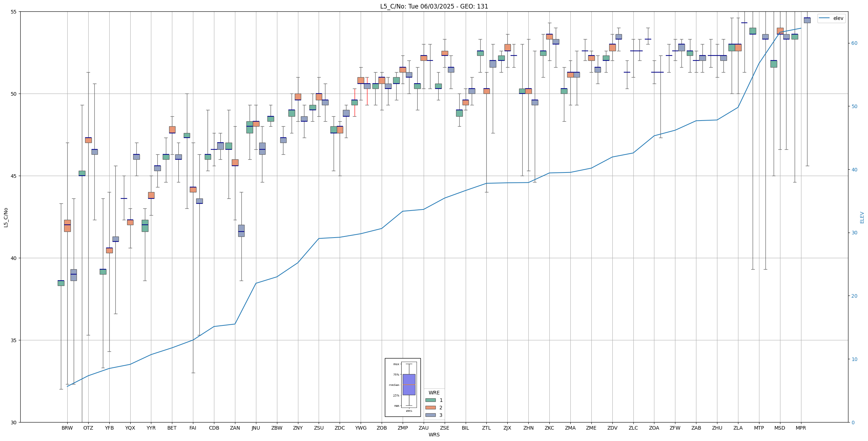The image size is (868, 441).
Task: Click the chart title L5_C/No text
Action: point(434,6)
